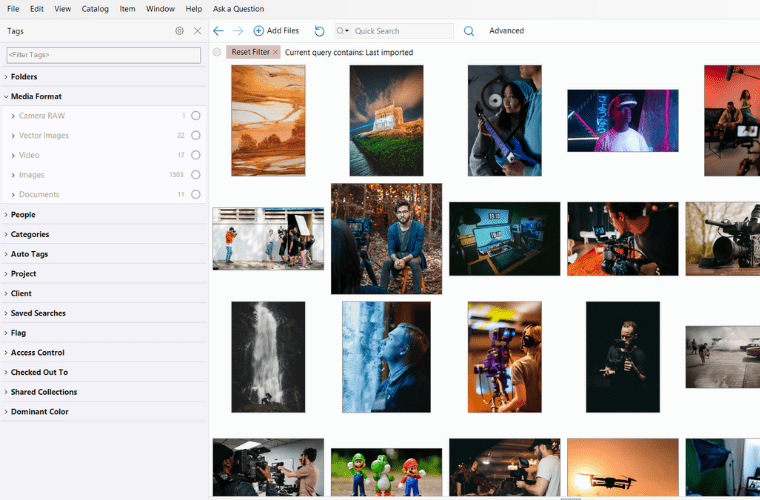The image size is (760, 500).
Task: Open the query settings gear icon
Action: point(217,52)
